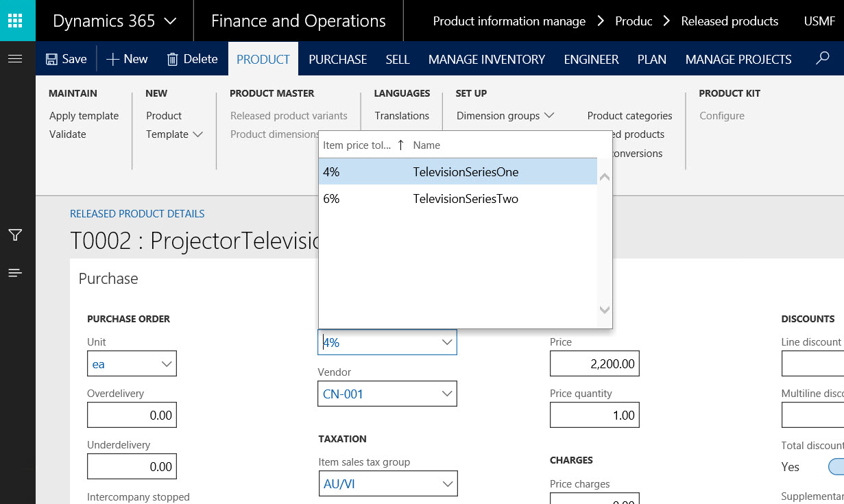
Task: Create a new record with New
Action: (x=127, y=59)
